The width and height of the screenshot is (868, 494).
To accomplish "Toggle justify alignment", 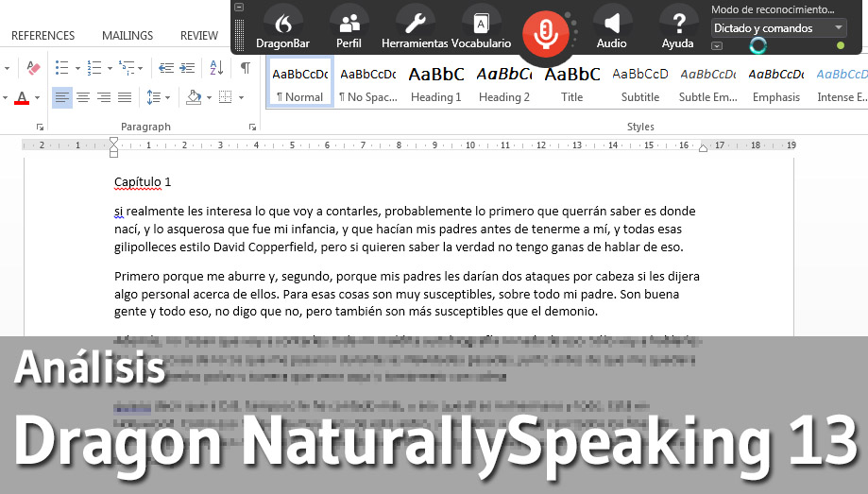I will click(x=125, y=98).
